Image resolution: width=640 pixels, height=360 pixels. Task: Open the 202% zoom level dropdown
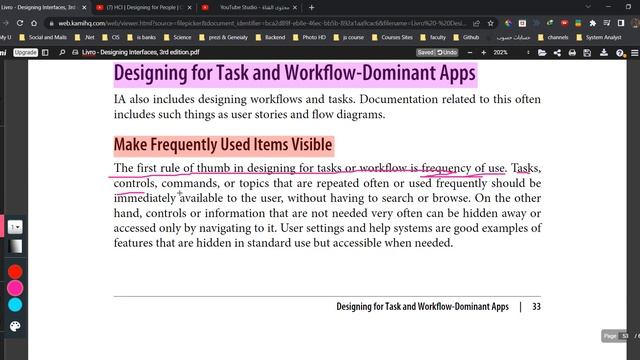511,53
